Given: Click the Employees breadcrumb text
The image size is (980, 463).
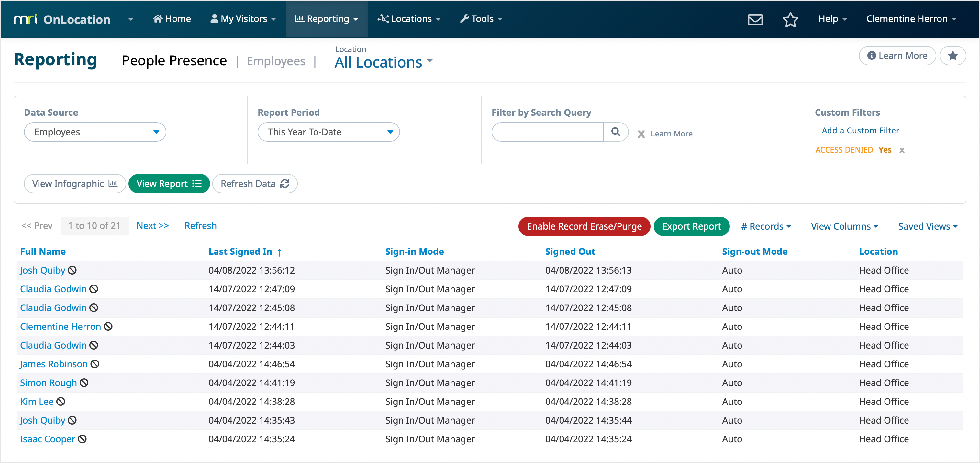Looking at the screenshot, I should click(276, 61).
